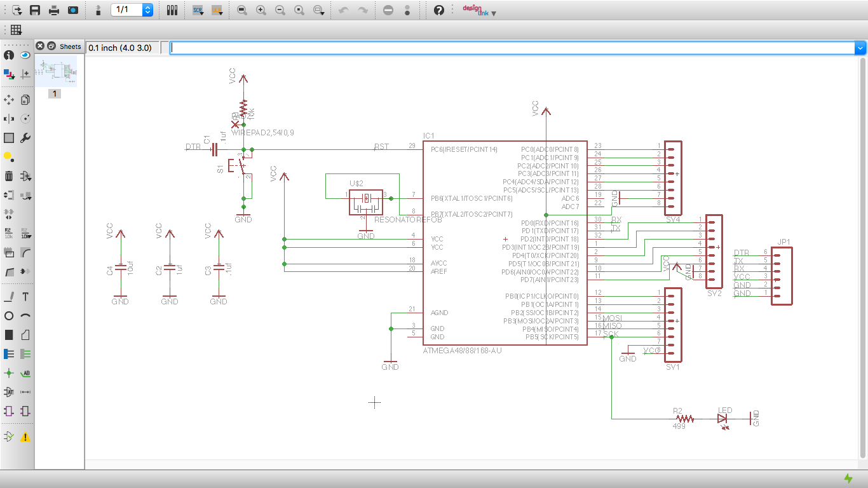Image resolution: width=868 pixels, height=488 pixels.
Task: Select the Value 10k tool
Action: click(x=25, y=233)
